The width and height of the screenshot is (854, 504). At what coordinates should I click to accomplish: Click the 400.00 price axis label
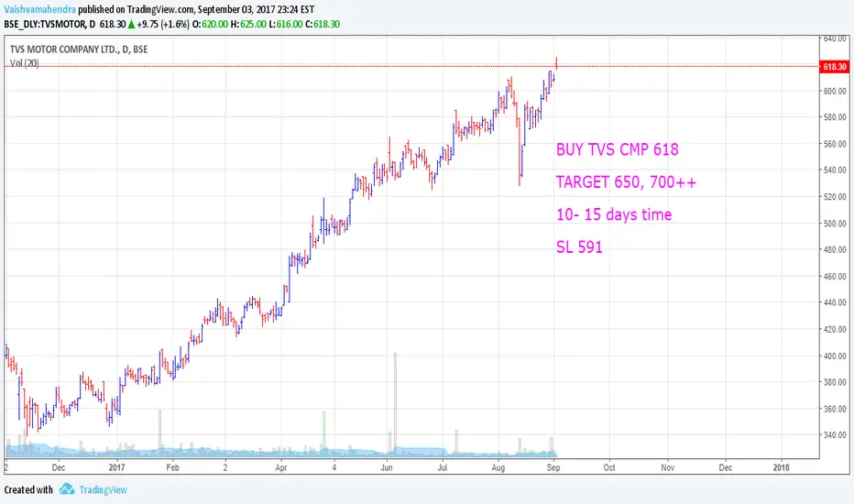[x=835, y=356]
